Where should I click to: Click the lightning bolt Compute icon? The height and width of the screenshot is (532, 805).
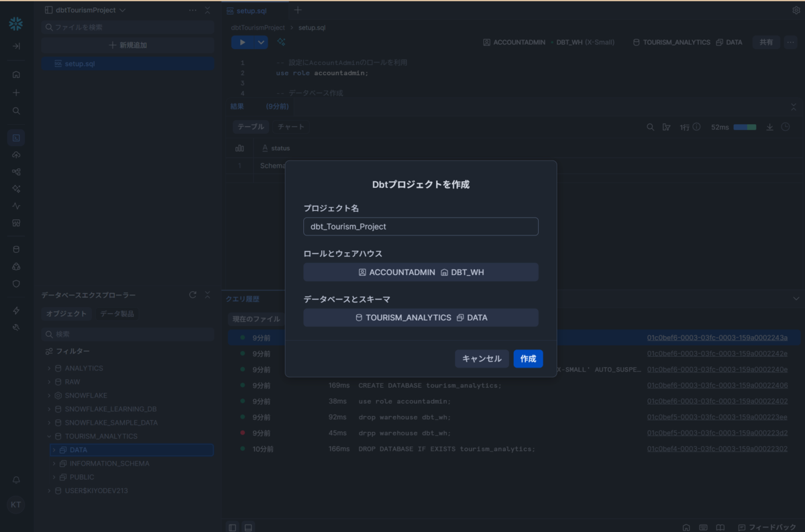coord(16,311)
